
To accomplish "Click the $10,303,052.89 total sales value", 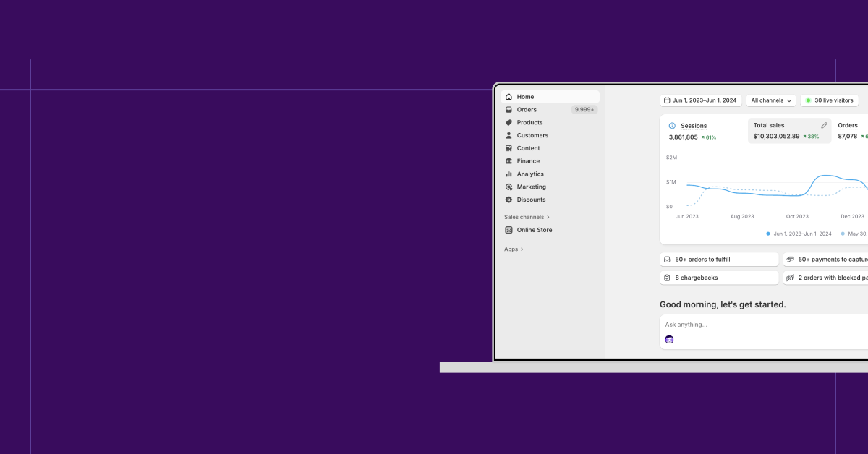I will (x=776, y=136).
